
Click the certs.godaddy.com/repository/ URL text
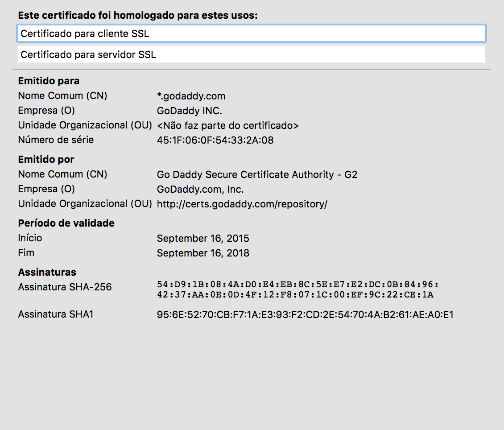(x=242, y=204)
